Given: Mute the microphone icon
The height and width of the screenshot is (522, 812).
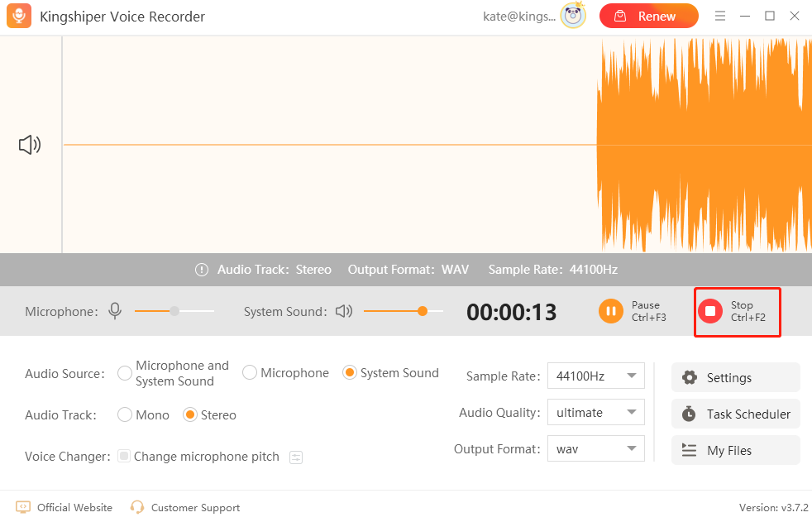Looking at the screenshot, I should point(115,311).
